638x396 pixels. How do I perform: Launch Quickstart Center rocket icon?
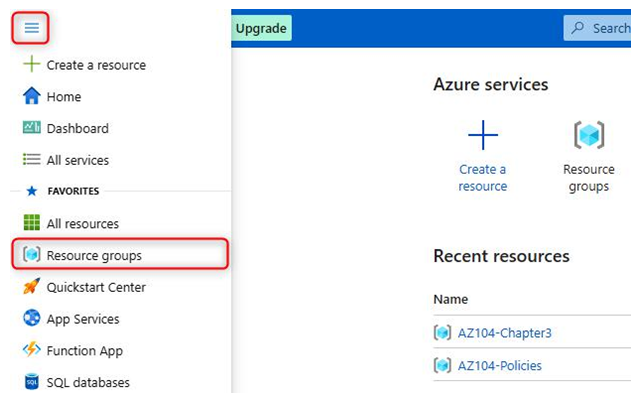(x=31, y=286)
